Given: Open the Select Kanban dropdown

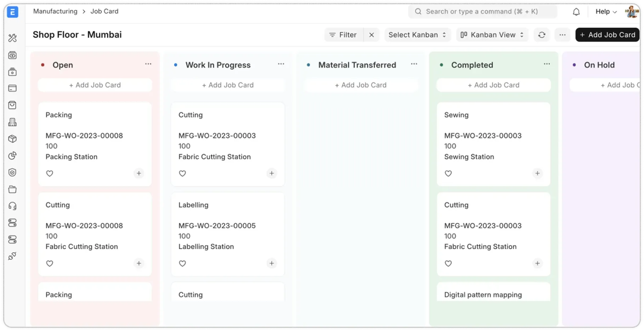Looking at the screenshot, I should tap(417, 35).
